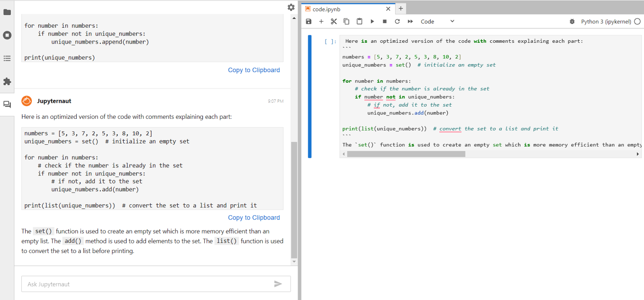Open the Jupyternaut chat panel
This screenshot has width=644, height=300.
(7, 104)
